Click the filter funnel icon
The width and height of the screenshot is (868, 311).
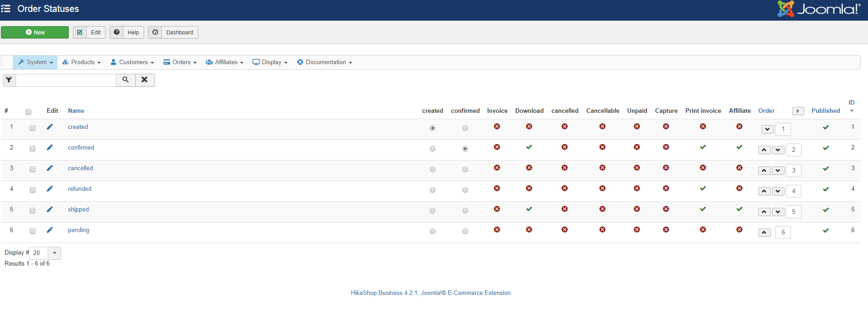pos(9,80)
